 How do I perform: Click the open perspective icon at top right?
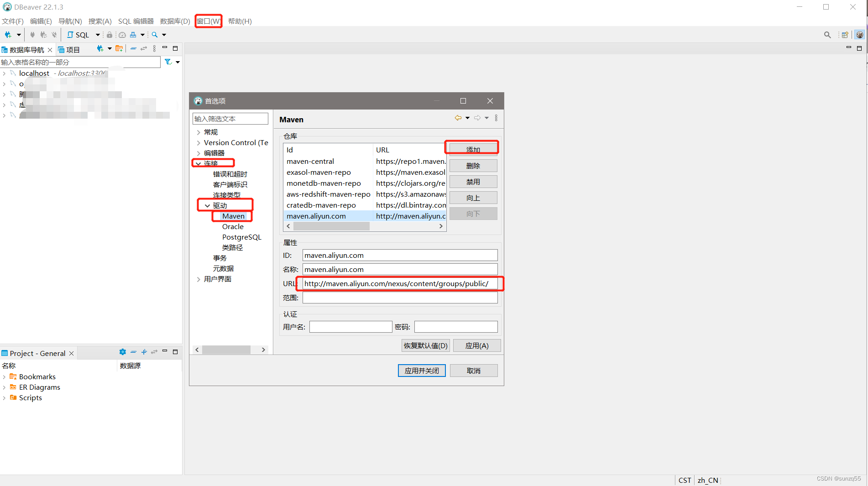coord(845,35)
